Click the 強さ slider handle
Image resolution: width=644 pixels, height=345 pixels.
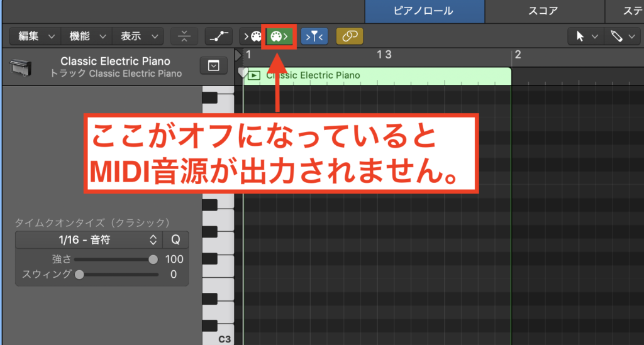coord(153,260)
